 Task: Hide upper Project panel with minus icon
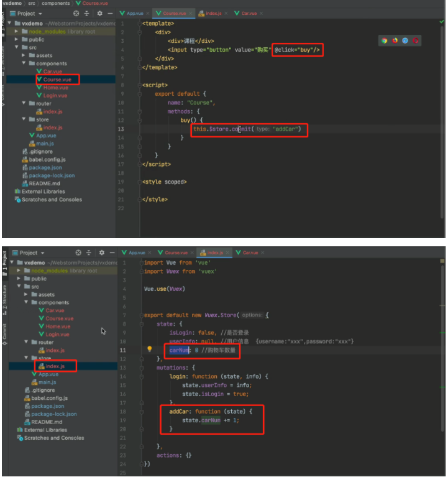[110, 14]
